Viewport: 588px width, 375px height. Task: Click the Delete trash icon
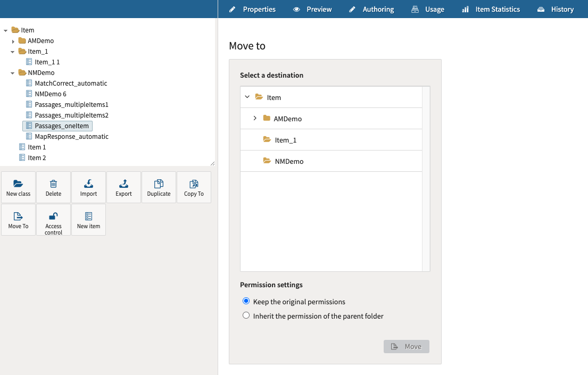click(53, 184)
